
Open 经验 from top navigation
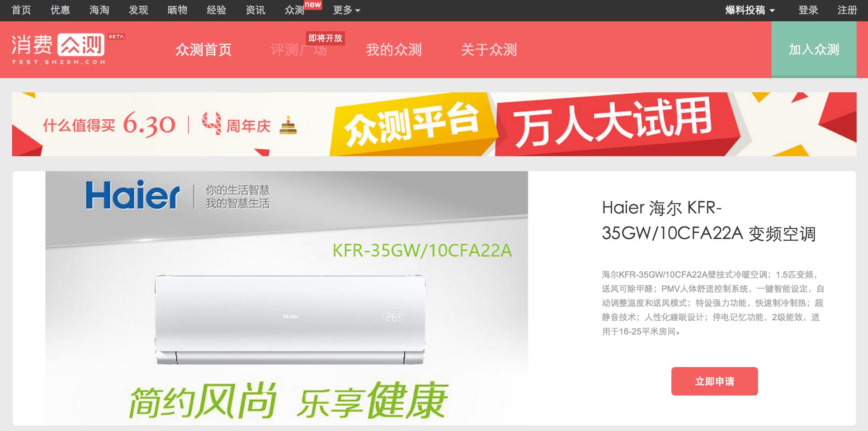[216, 10]
